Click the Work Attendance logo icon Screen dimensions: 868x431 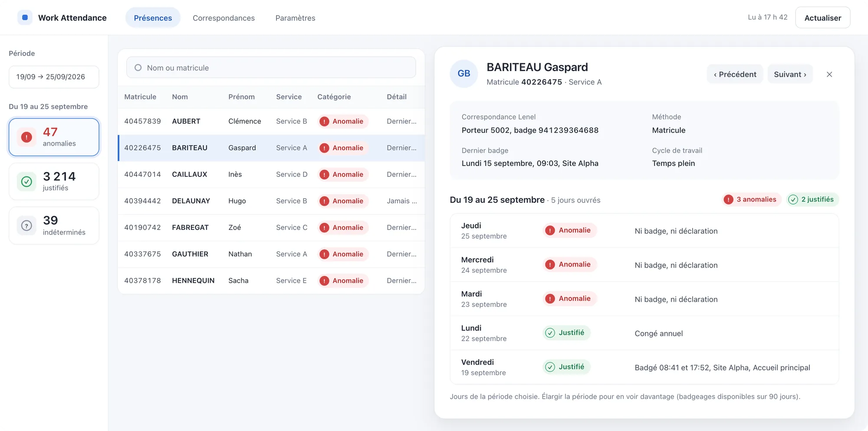point(25,18)
